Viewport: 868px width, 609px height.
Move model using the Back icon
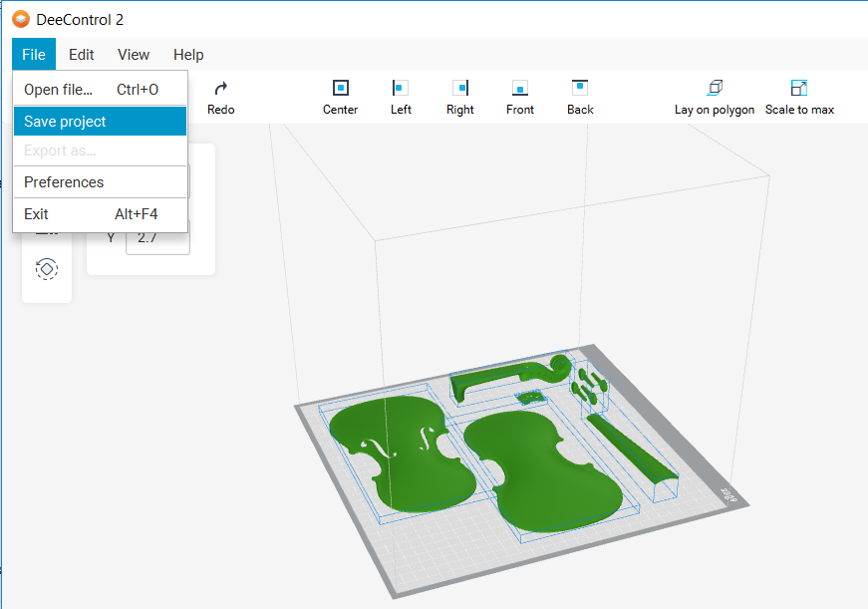coord(580,89)
